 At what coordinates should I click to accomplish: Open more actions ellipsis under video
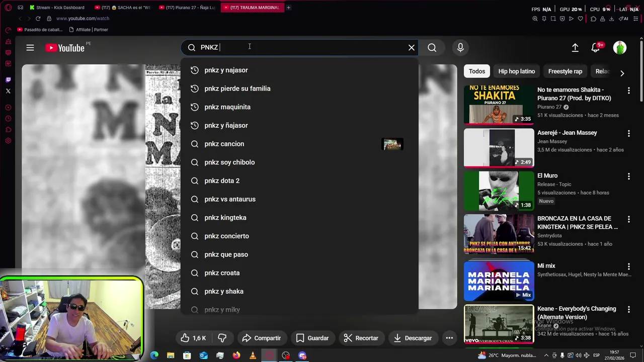coord(450,338)
